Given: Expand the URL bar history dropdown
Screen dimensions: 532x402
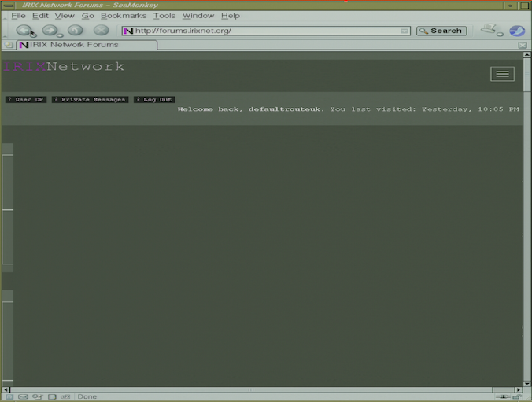Looking at the screenshot, I should [404, 31].
